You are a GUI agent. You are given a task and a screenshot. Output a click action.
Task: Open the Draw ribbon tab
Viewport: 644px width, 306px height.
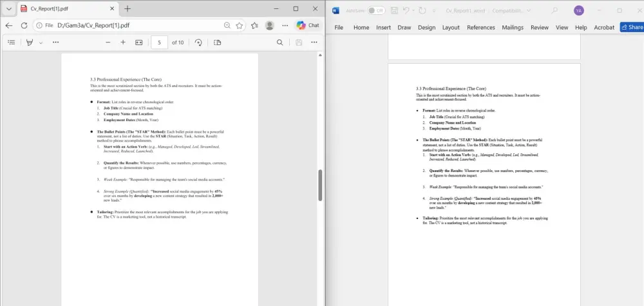(x=404, y=28)
